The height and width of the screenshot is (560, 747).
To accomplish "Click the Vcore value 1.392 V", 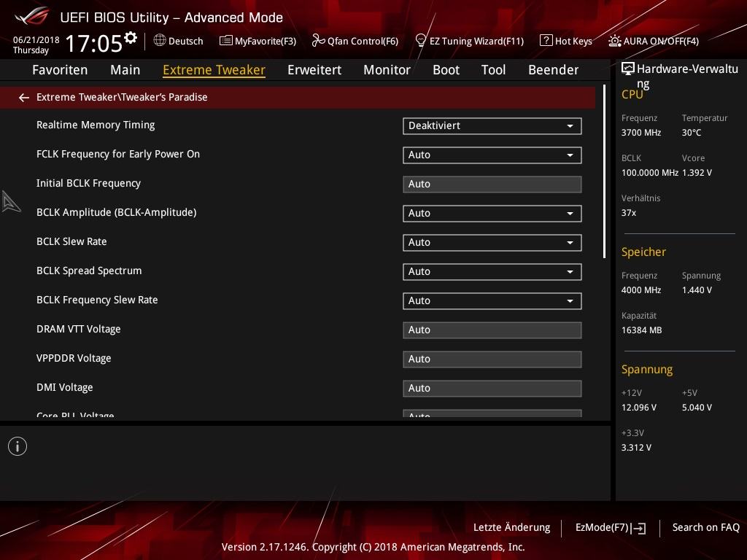I will 697,172.
